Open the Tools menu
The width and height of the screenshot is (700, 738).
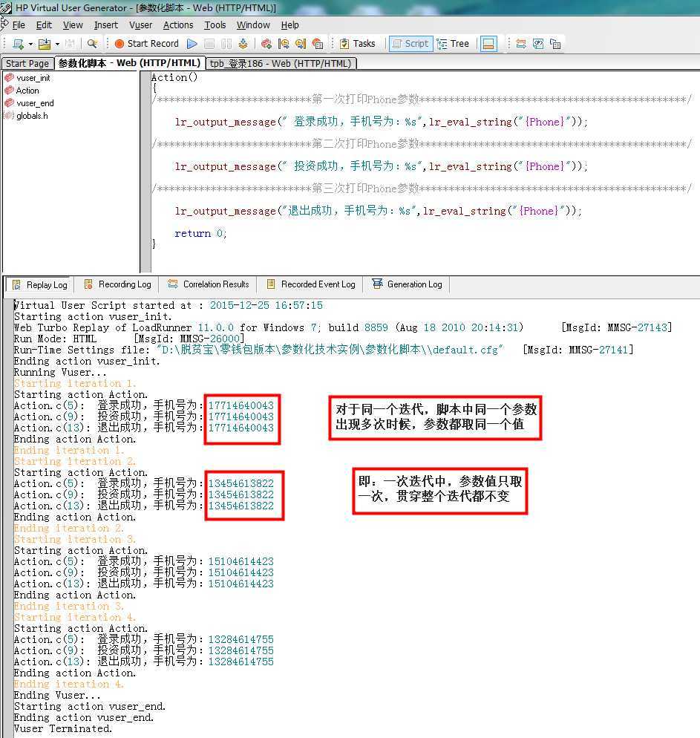tap(215, 25)
